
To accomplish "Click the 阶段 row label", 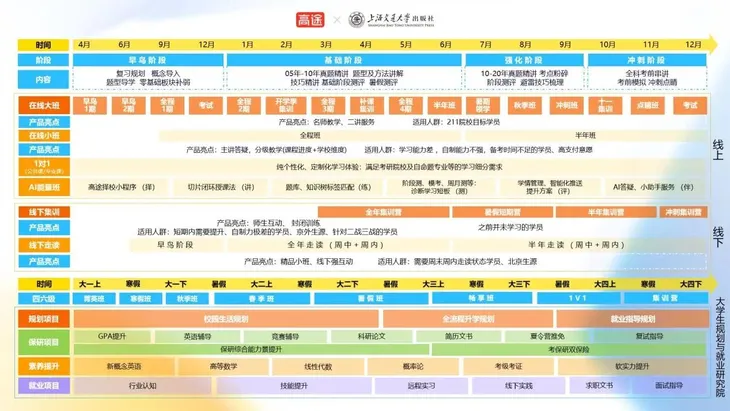I will pos(43,60).
